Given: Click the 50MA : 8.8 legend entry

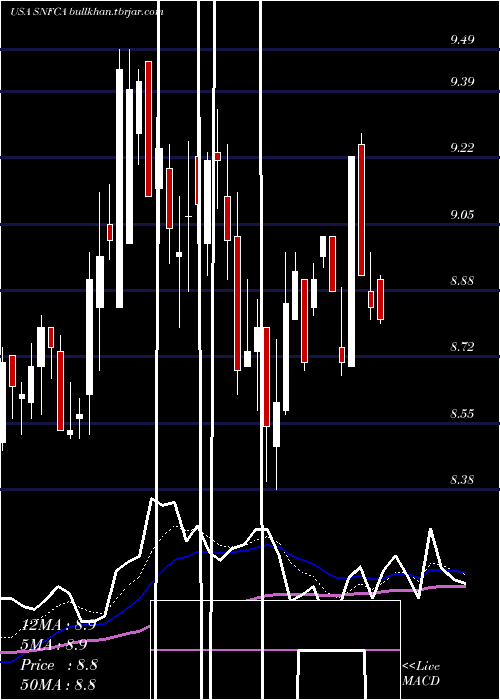Looking at the screenshot, I should pos(58,684).
